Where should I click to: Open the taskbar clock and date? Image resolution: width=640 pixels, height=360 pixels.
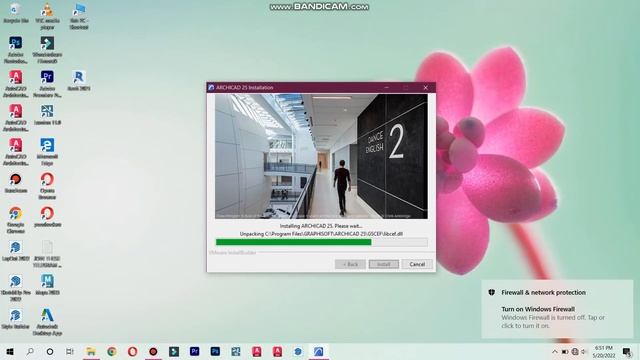click(604, 352)
